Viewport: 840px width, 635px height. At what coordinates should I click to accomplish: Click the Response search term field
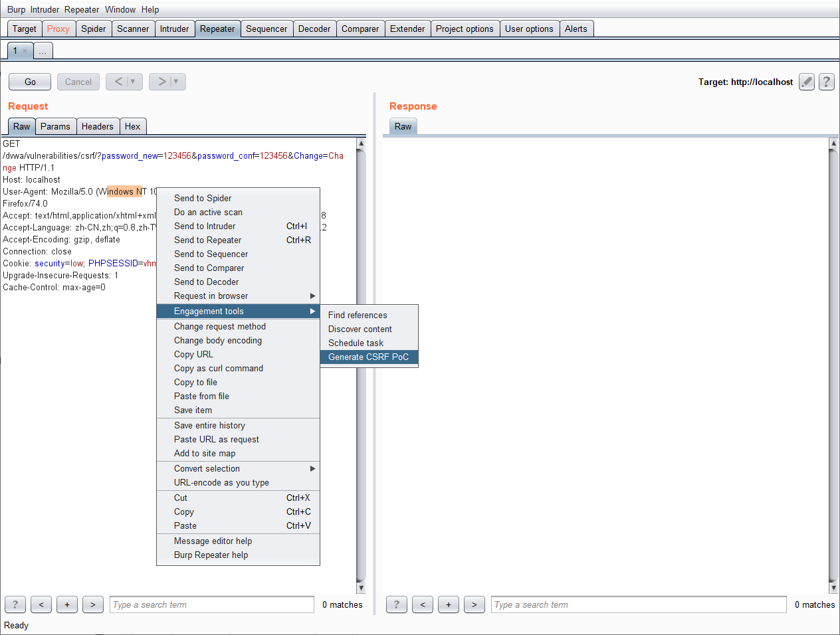click(639, 604)
